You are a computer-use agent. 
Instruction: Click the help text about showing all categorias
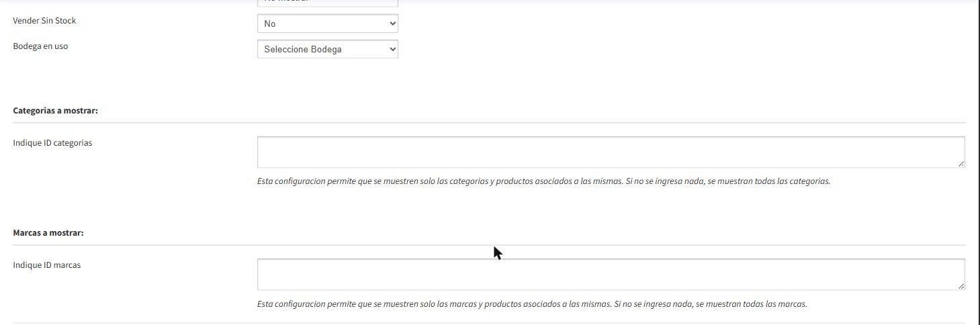tap(543, 181)
